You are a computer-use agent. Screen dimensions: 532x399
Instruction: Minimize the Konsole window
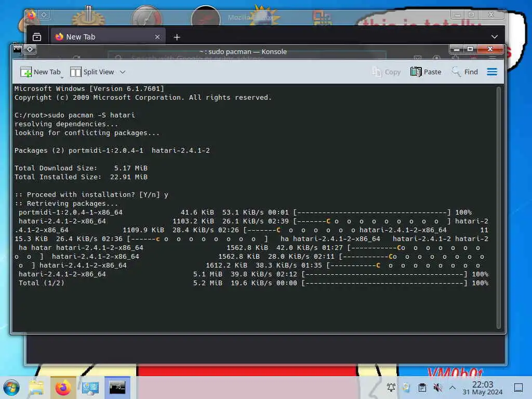[x=457, y=49]
